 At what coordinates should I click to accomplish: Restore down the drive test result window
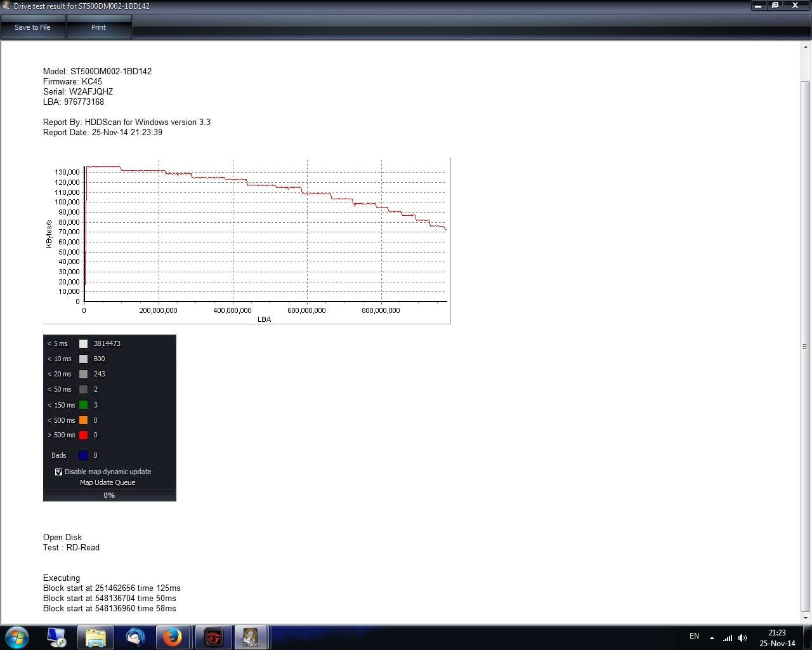[775, 5]
